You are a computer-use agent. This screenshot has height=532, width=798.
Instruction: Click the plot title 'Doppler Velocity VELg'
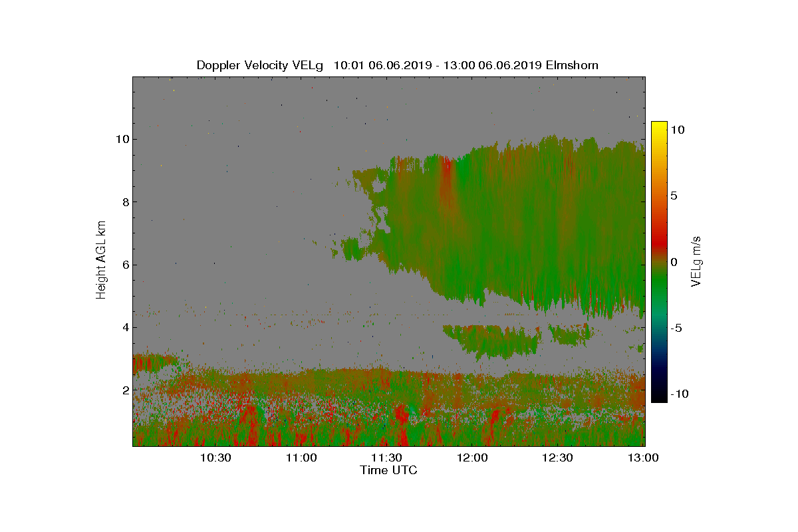coord(260,65)
